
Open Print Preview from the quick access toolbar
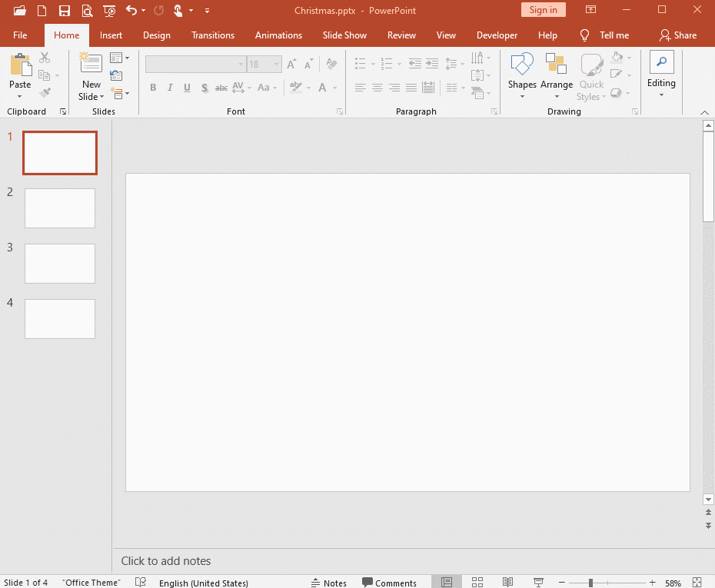[87, 11]
